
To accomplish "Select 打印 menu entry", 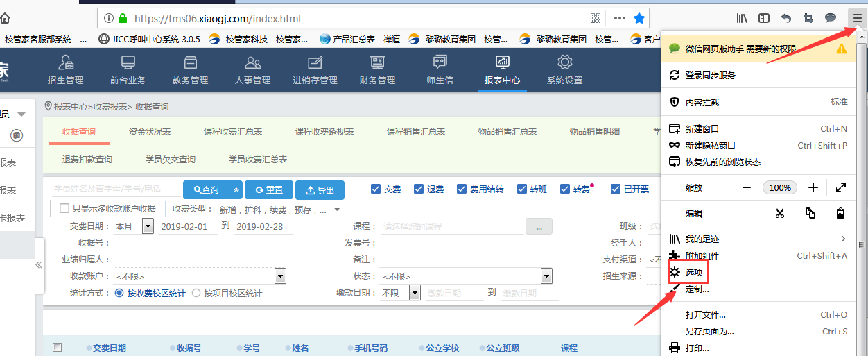I will (757, 348).
